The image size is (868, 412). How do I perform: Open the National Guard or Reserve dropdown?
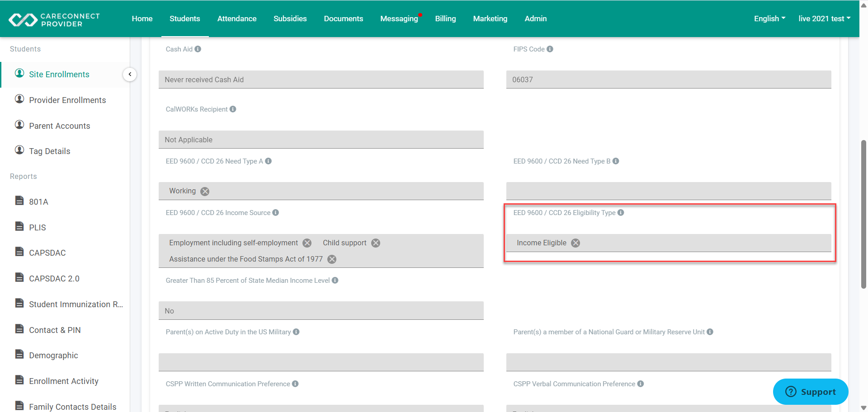tap(669, 362)
